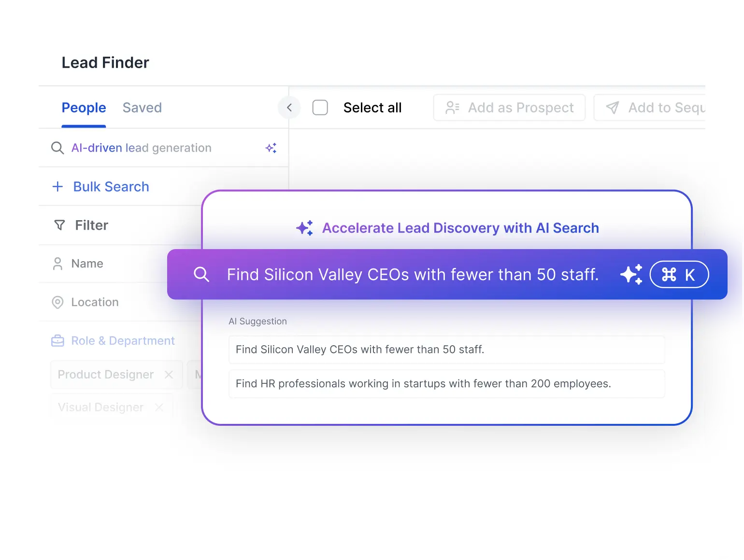Click the funnel Filter icon
The height and width of the screenshot is (560, 744).
59,225
